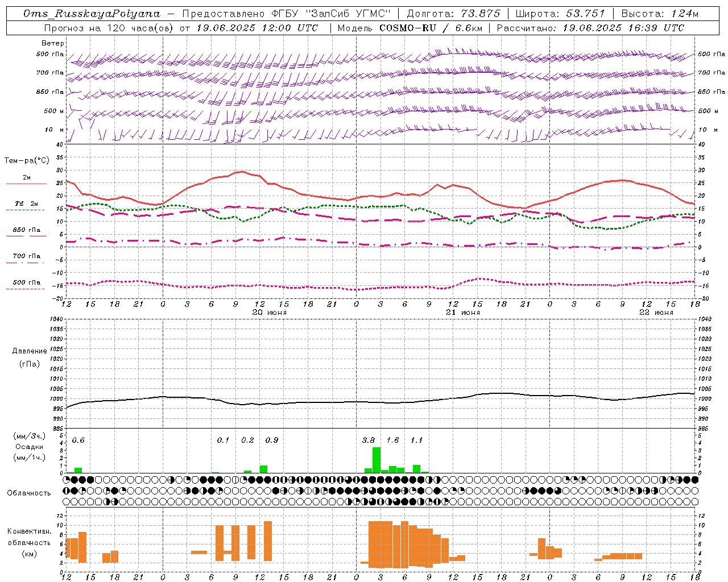Click the "Конвективн." label

29,531
